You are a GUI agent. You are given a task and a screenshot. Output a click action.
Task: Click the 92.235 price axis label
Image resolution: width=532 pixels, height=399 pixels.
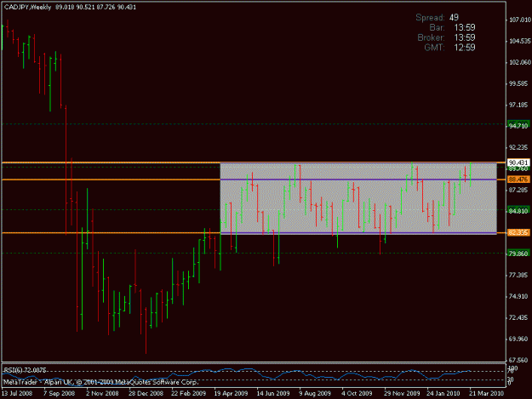click(x=519, y=147)
